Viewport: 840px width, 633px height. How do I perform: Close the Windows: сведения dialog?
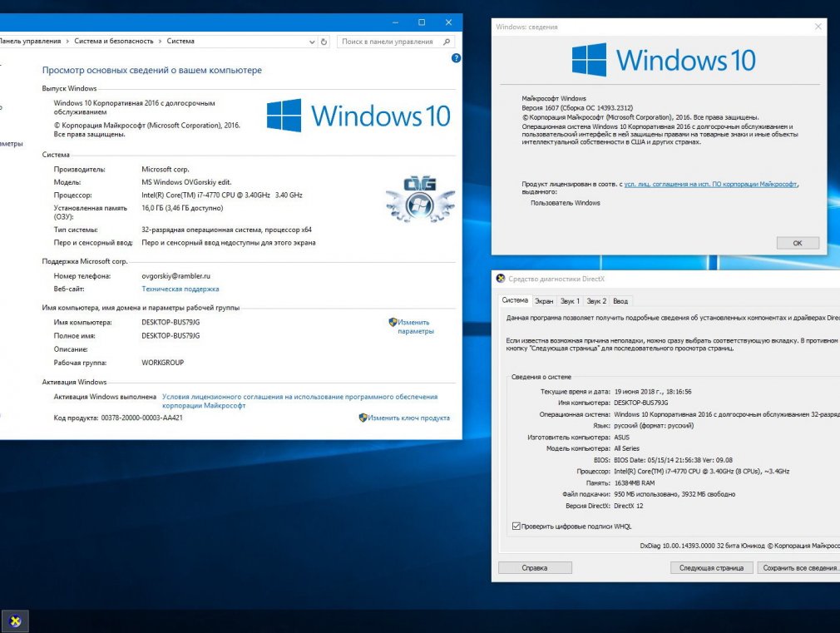(x=818, y=27)
